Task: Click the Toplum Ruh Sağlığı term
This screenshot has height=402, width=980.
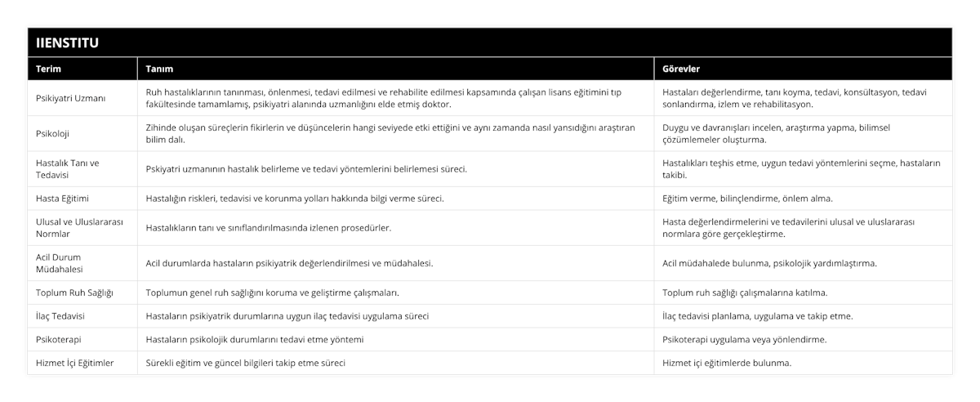Action: 75,293
